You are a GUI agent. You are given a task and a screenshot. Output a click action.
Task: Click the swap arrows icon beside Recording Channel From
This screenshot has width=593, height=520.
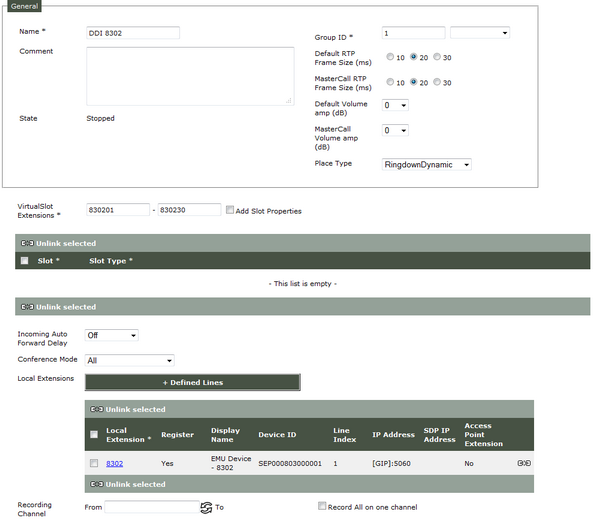point(206,508)
